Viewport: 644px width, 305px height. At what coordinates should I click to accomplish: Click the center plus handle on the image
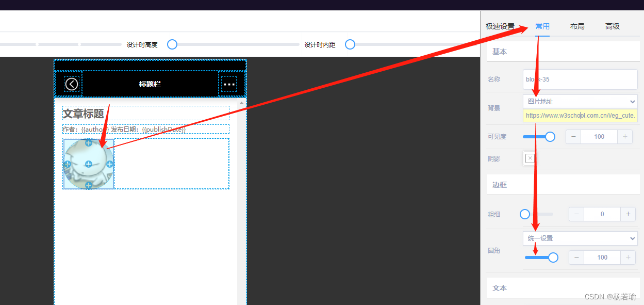(89, 164)
